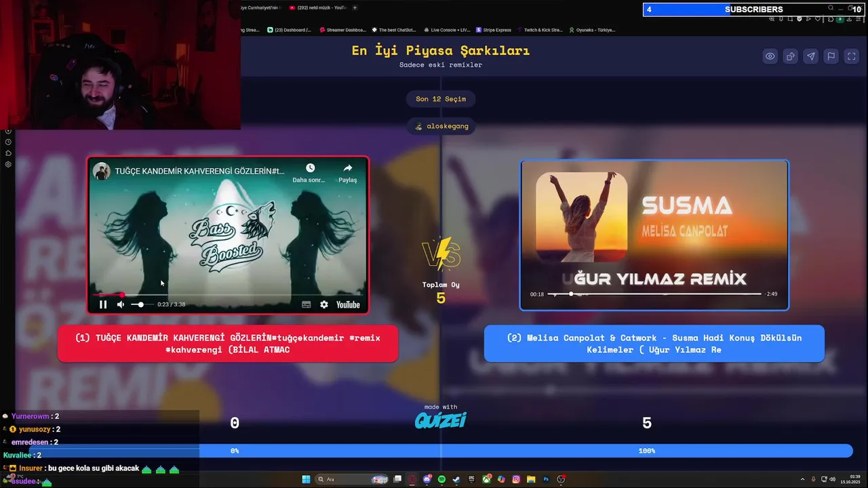Screen dimensions: 868x488
Task: Open the Oyuneks Türkiye bookmark
Action: (x=593, y=30)
